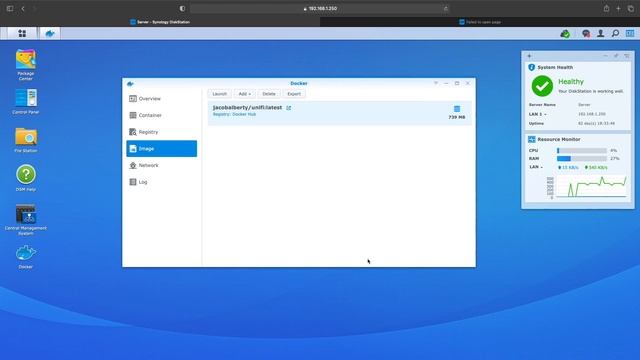Screen dimensions: 640x360
Task: Expand the LAN 1 dropdown in System Health
Action: pos(538,114)
